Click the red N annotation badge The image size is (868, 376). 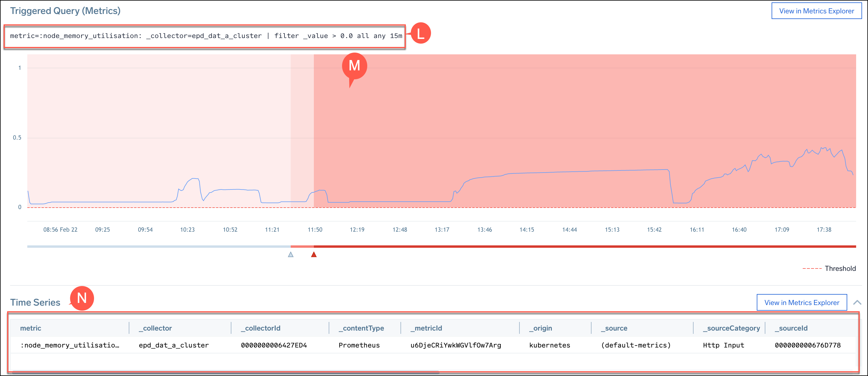[x=82, y=298]
